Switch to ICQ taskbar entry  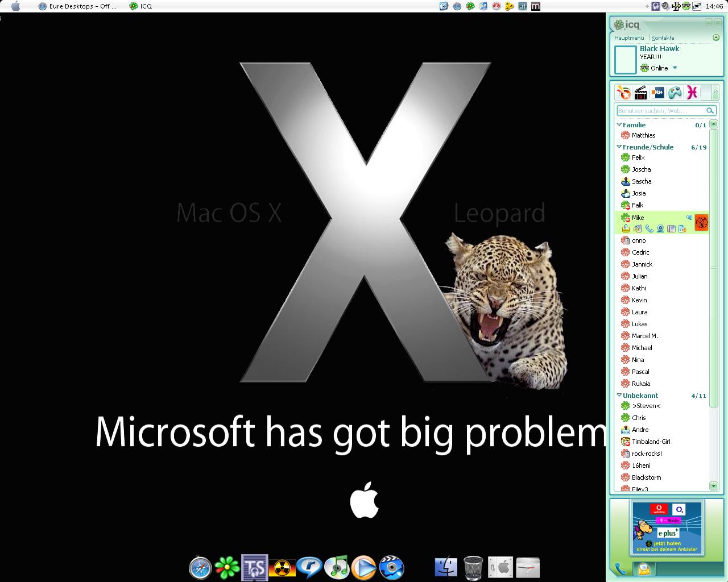click(x=140, y=6)
